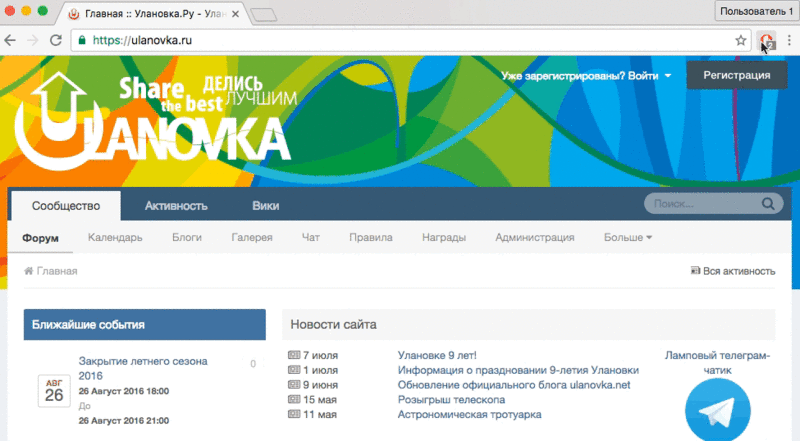800x441 pixels.
Task: Expand the Уже зарегистрированы? Войти dropdown
Action: tap(586, 76)
